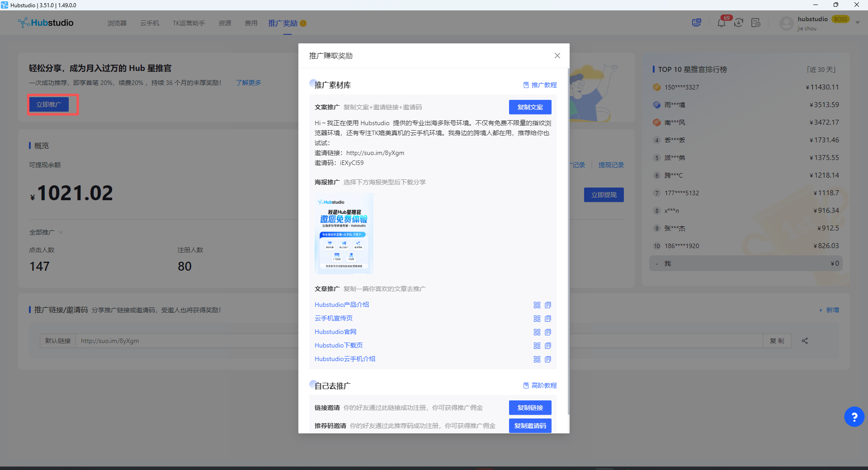Click leaderboard entry 150****3327
Viewport: 868px width, 470px height.
[746, 87]
